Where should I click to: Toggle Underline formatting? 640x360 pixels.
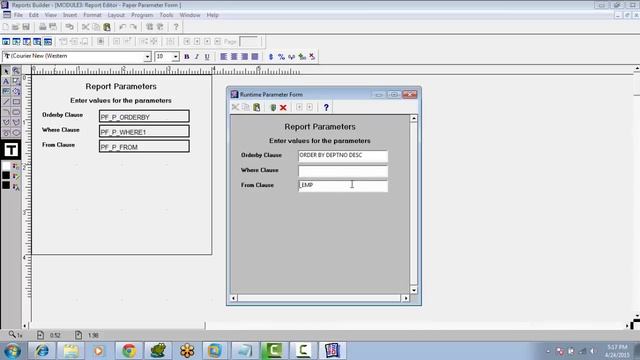coord(207,57)
